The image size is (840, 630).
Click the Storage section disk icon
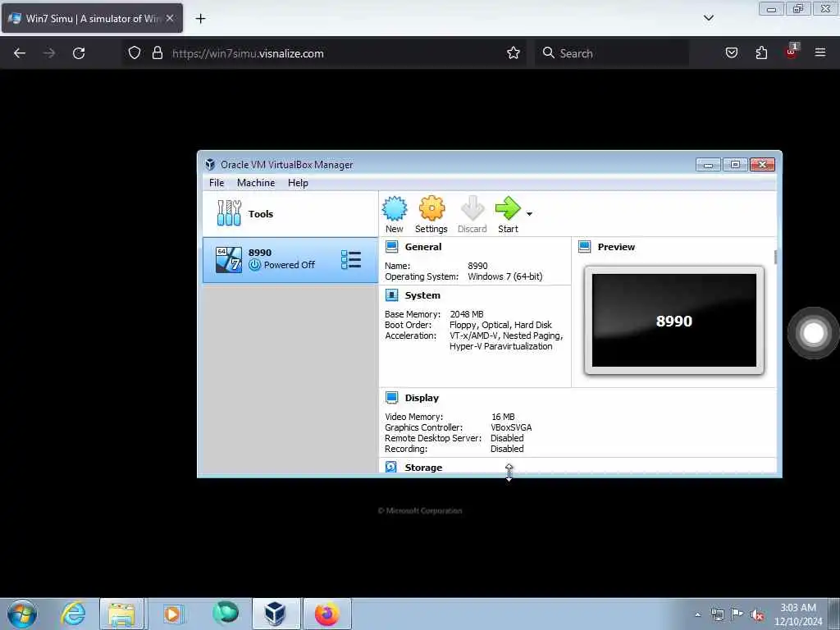pyautogui.click(x=391, y=467)
